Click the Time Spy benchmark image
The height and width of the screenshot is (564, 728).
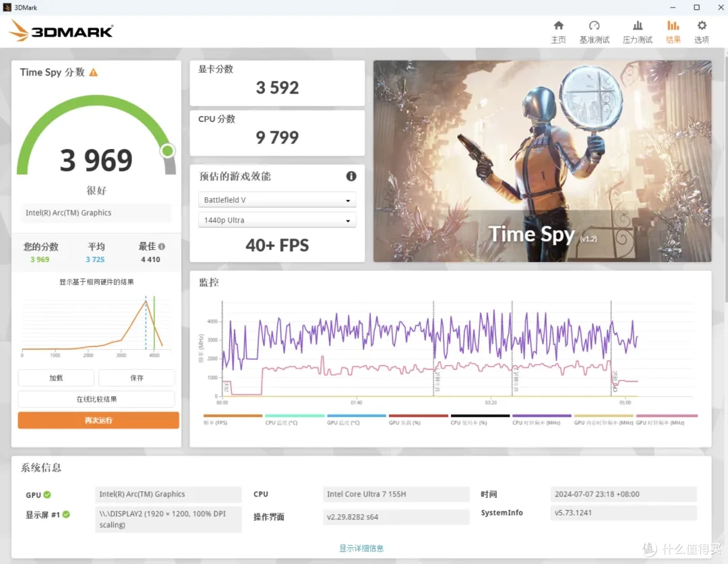pos(542,161)
